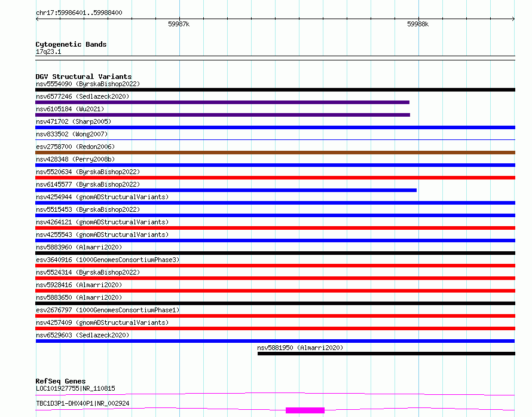Click the magenta exon block of TBC1D3P1-DHX40P1
Viewport: 532px width, 417px height.
(305, 410)
